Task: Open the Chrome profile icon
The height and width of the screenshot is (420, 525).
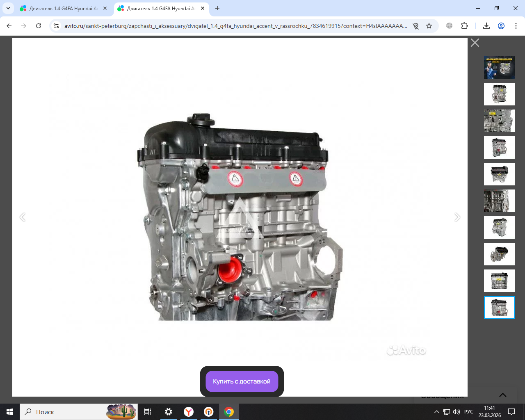Action: coord(501,26)
